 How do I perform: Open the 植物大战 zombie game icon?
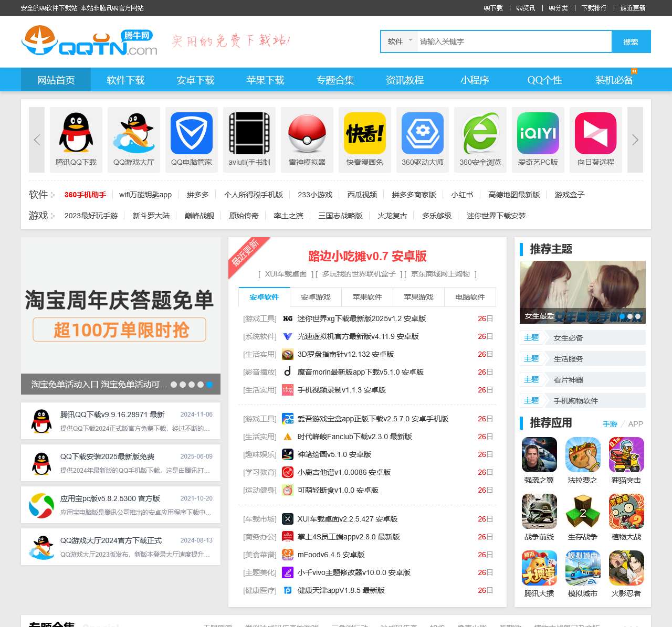pos(626,512)
